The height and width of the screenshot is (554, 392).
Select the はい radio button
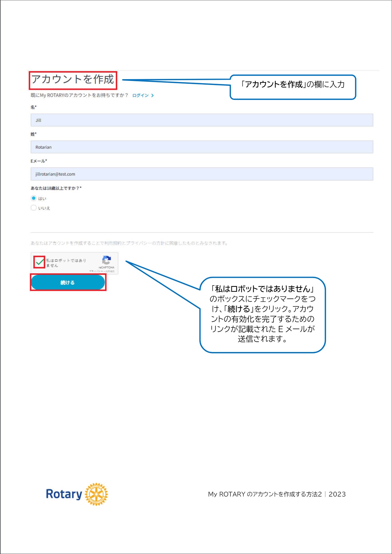(x=34, y=198)
